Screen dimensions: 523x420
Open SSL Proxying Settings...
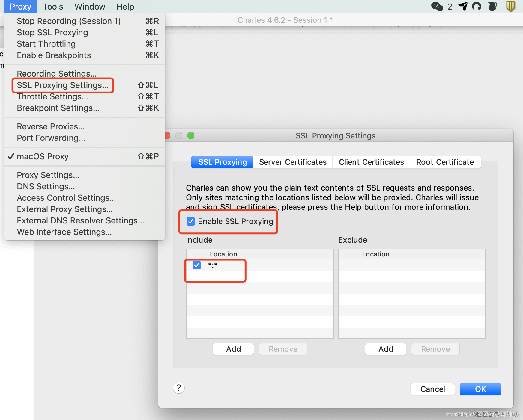[x=85, y=85]
